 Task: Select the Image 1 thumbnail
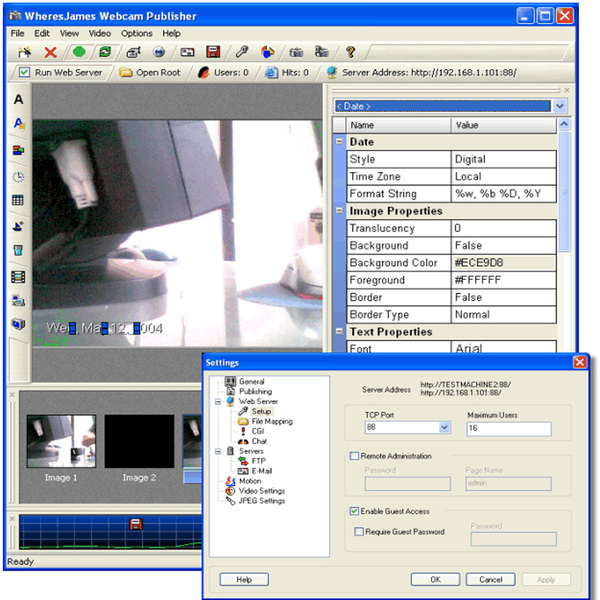[61, 442]
